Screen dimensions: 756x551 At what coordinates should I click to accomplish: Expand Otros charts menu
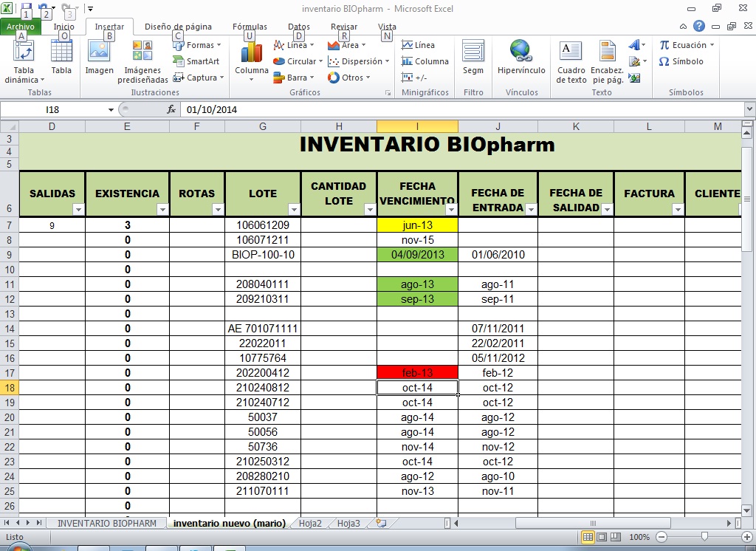tap(348, 78)
